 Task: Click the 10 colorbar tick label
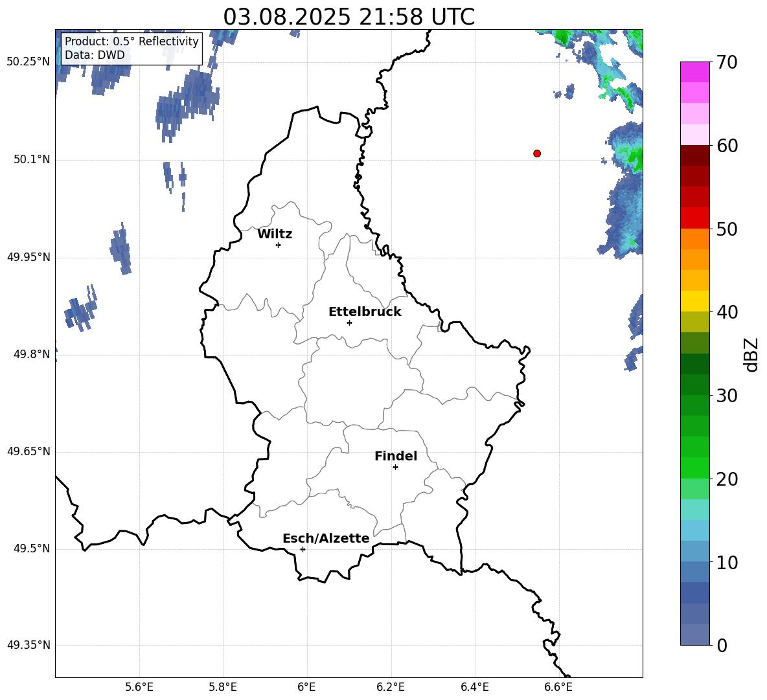coord(727,562)
